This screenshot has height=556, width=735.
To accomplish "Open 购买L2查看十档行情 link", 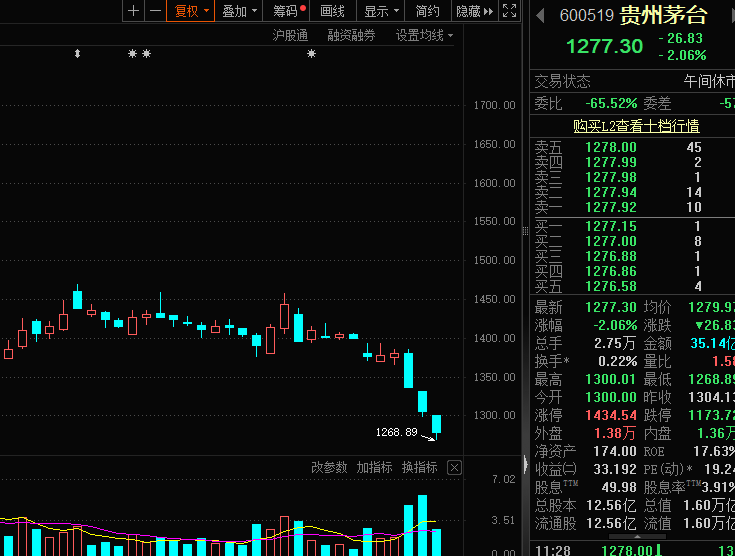I will (636, 126).
